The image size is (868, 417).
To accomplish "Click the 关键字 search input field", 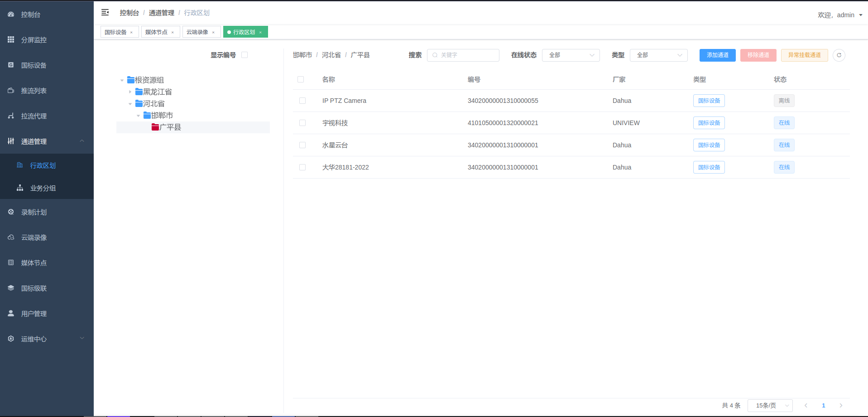I will point(463,55).
